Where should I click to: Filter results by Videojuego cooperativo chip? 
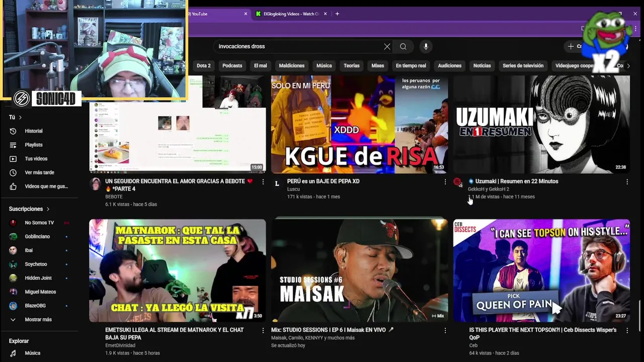[x=574, y=65]
